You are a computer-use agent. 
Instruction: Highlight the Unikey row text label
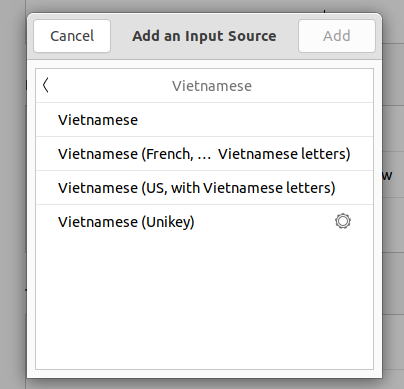coord(126,222)
